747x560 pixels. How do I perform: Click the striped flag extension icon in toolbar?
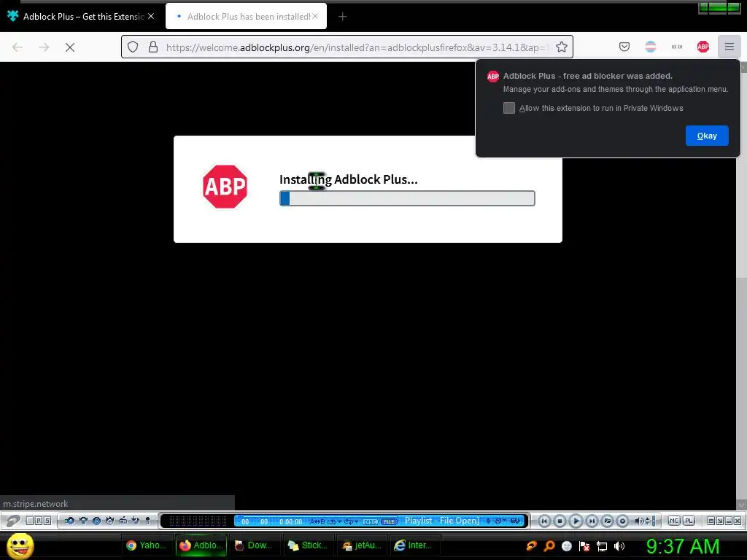[651, 47]
